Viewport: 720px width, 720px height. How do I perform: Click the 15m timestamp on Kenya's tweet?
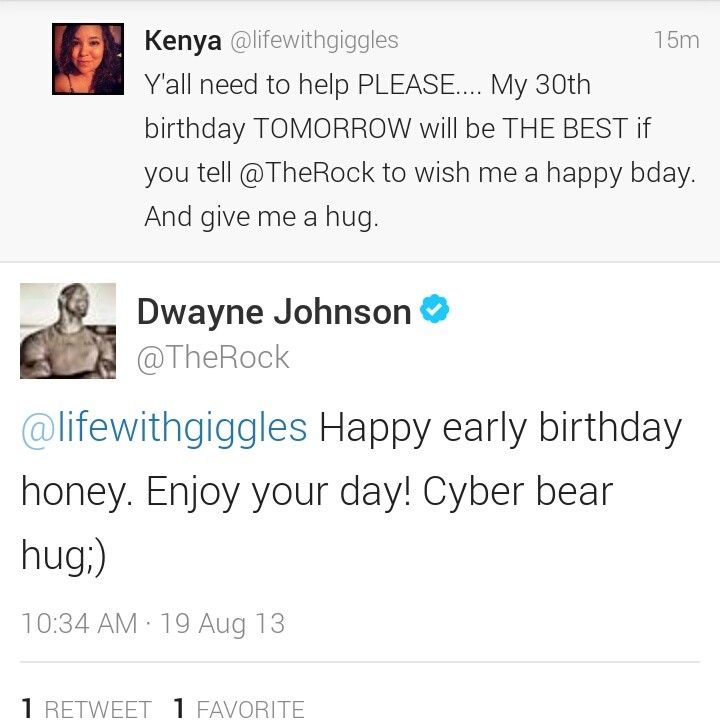(x=677, y=40)
